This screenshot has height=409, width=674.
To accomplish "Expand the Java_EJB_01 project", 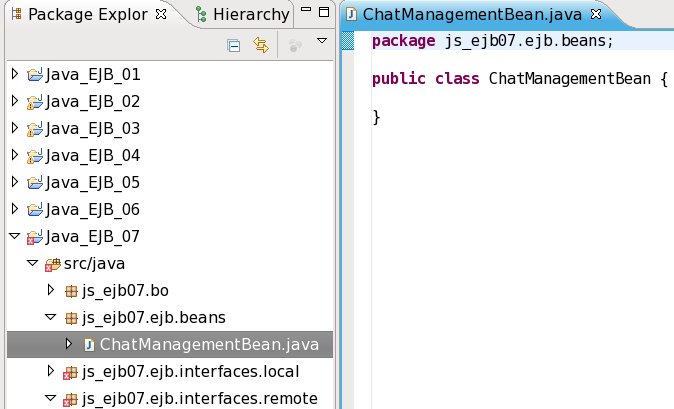I will point(14,75).
